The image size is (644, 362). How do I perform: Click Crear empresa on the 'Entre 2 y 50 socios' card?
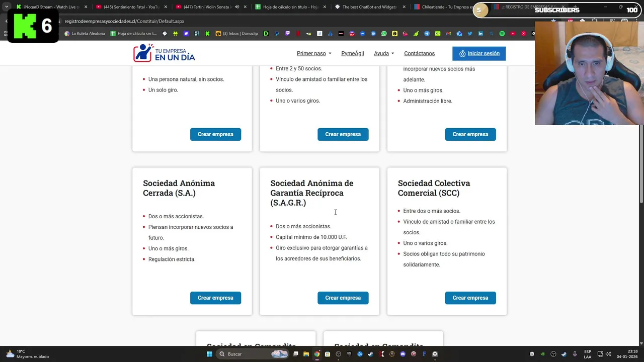coord(343,134)
